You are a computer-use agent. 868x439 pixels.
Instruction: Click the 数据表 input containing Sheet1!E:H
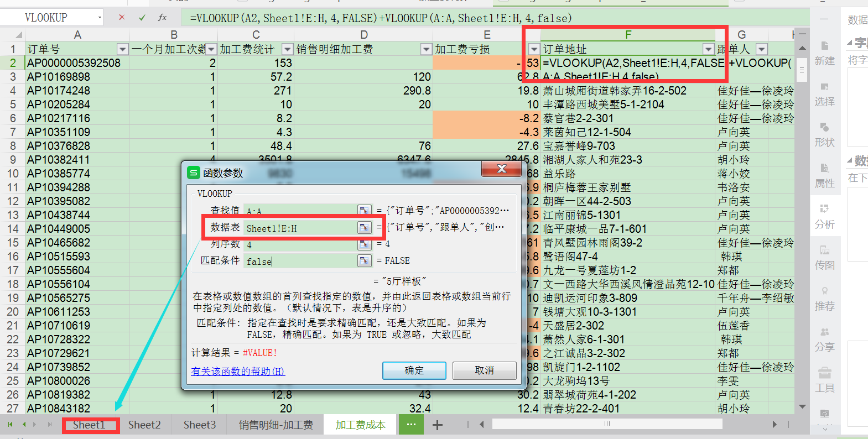coord(300,228)
